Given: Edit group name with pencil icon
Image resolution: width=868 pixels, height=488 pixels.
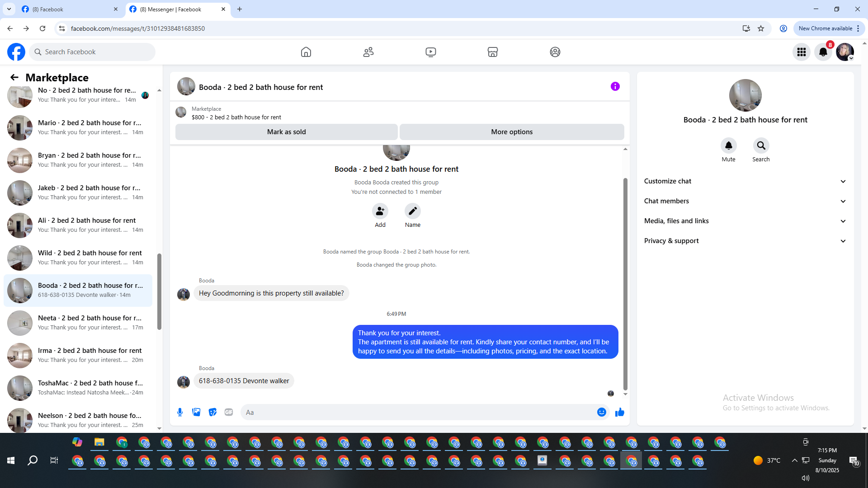Looking at the screenshot, I should 412,211.
